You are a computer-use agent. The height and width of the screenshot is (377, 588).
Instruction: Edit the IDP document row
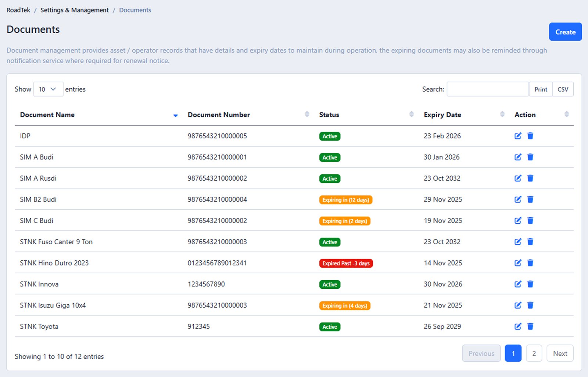tap(518, 136)
